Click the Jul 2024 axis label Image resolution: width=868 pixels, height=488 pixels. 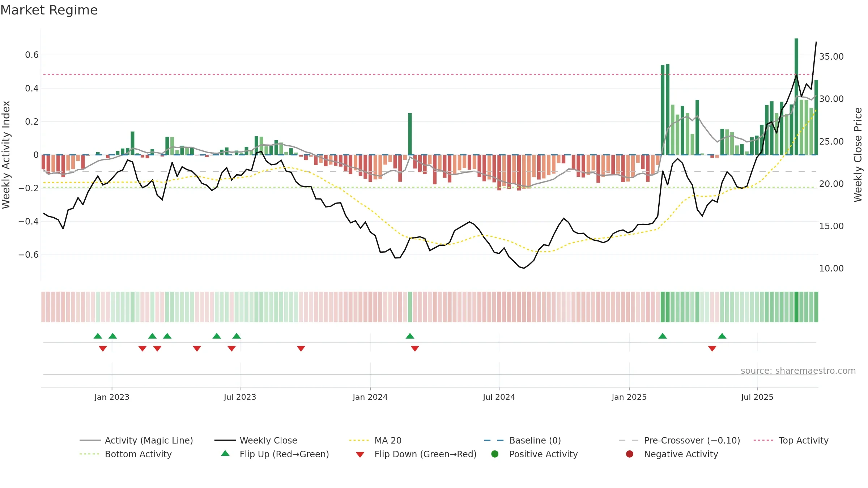[x=499, y=397]
